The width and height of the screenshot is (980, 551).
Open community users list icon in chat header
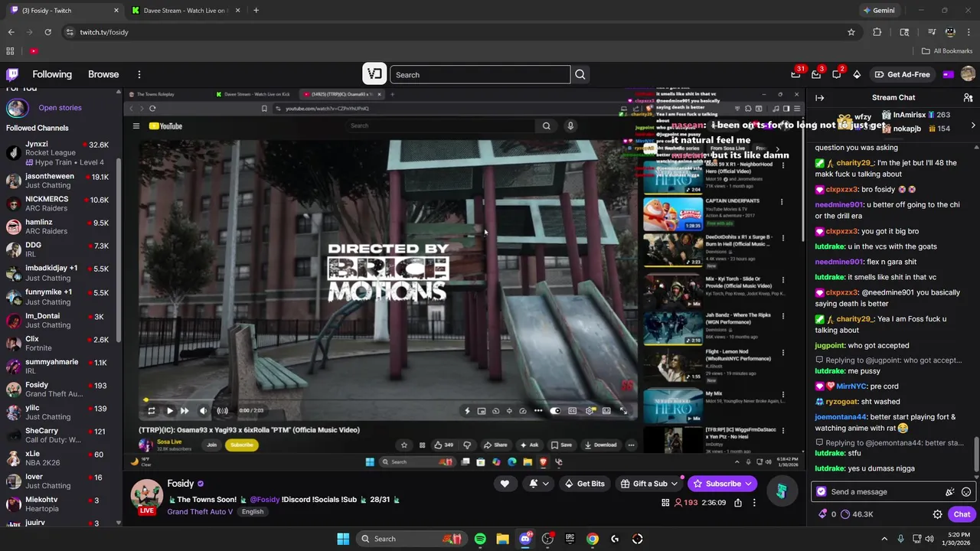(968, 97)
